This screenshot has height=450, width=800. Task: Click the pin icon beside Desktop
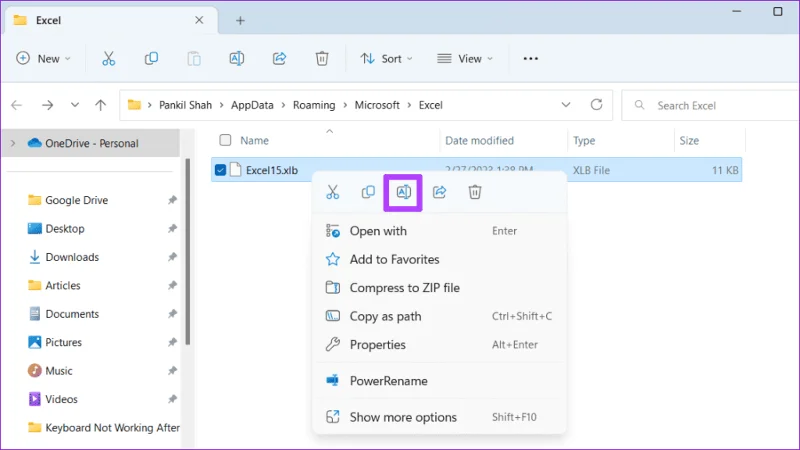pos(172,229)
